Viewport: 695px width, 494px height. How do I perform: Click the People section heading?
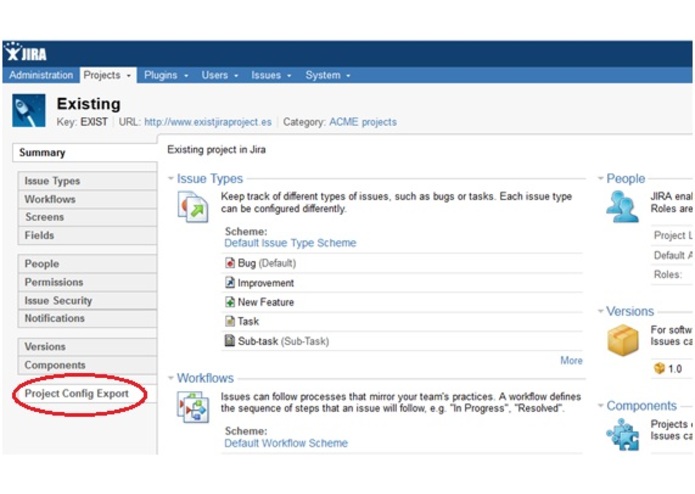tap(625, 179)
